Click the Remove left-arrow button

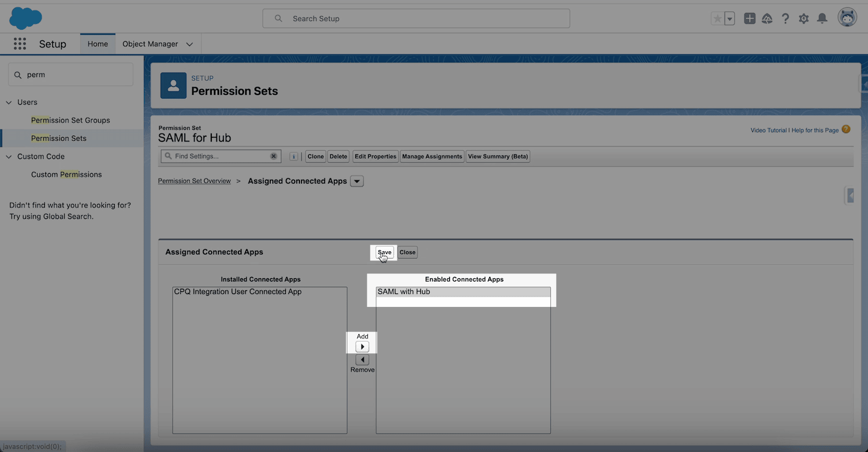tap(362, 360)
